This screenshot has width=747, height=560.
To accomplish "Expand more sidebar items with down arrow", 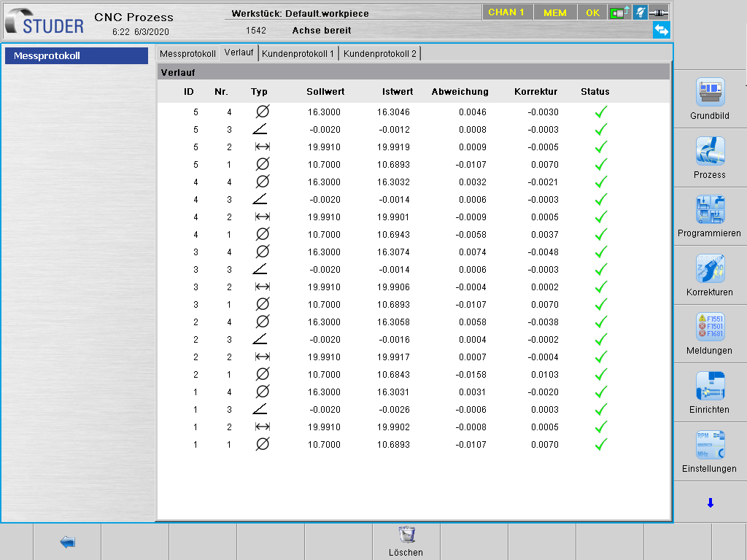I will point(710,503).
